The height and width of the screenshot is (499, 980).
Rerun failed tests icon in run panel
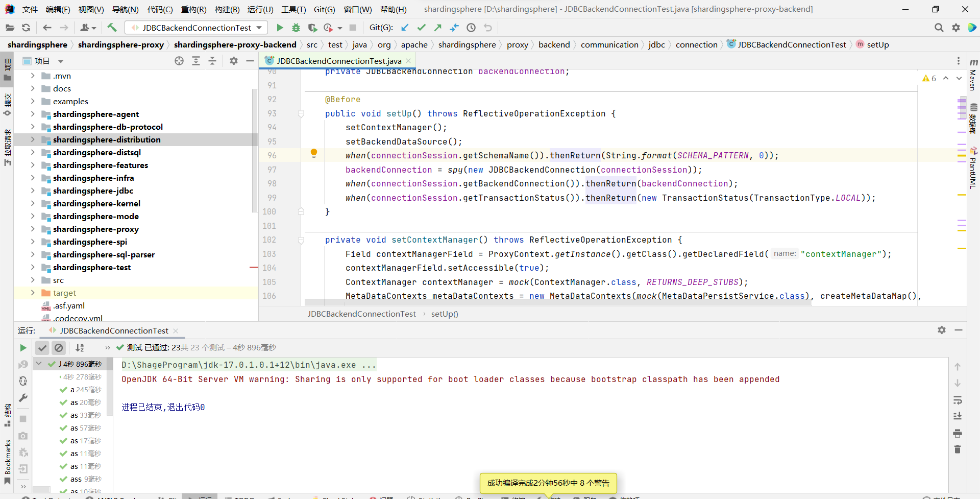coord(23,365)
